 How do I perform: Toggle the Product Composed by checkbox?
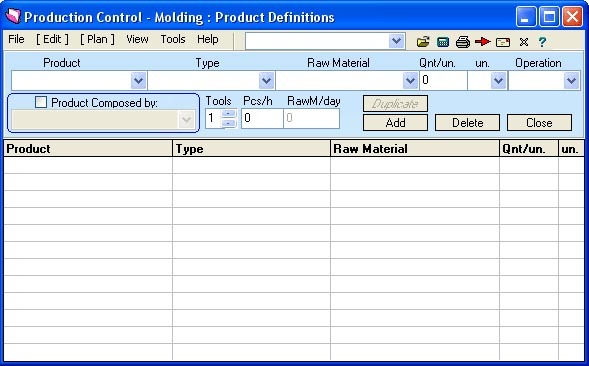[x=41, y=102]
